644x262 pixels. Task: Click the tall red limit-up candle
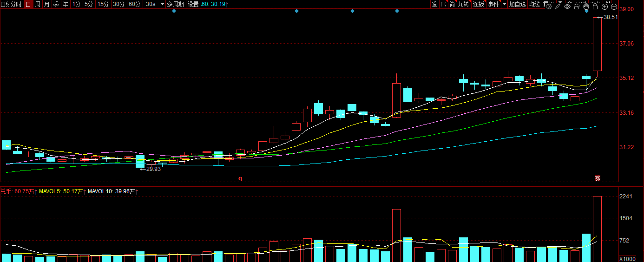pyautogui.click(x=598, y=44)
